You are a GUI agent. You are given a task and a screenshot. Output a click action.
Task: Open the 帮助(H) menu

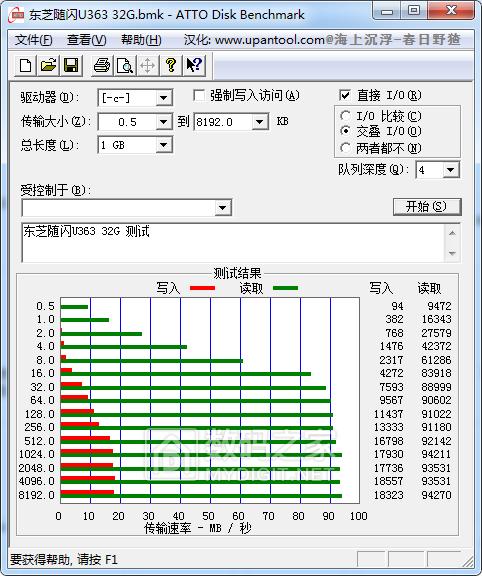[141, 40]
